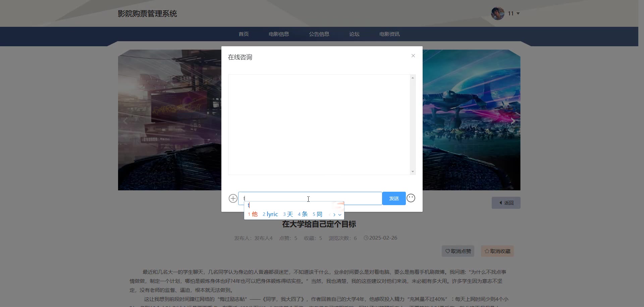The height and width of the screenshot is (307, 644).
Task: Select IME candidate 他
Action: click(x=253, y=214)
